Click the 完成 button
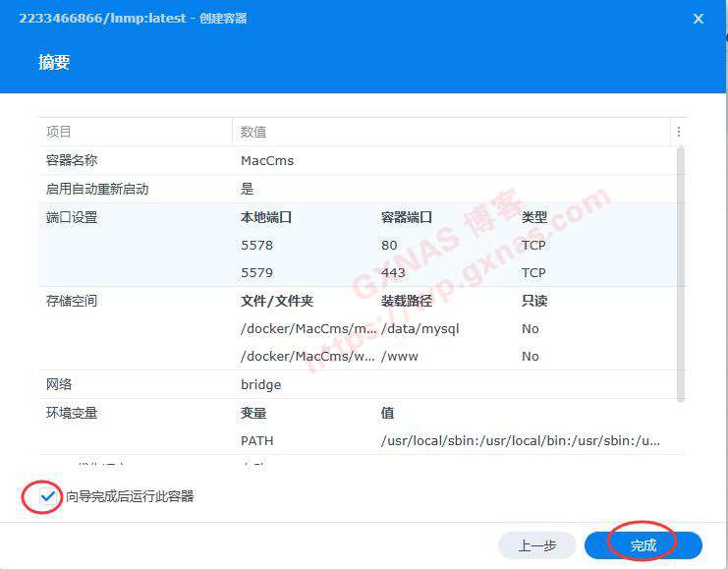The height and width of the screenshot is (569, 728). coord(643,545)
